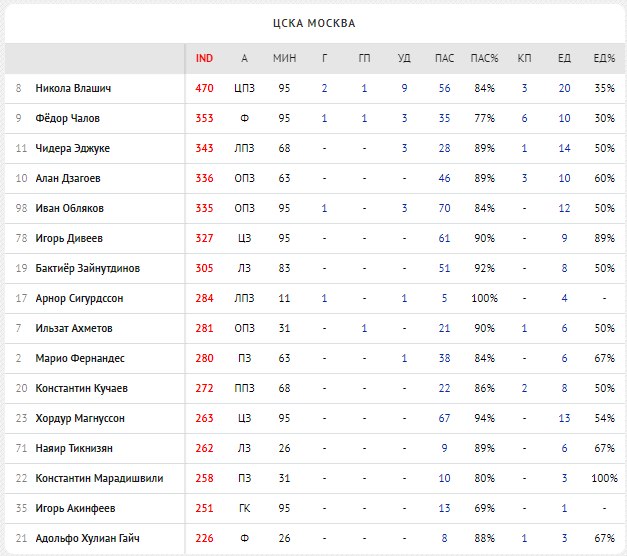The width and height of the screenshot is (627, 556).
Task: Sort by the ЕД% column header
Action: point(604,58)
